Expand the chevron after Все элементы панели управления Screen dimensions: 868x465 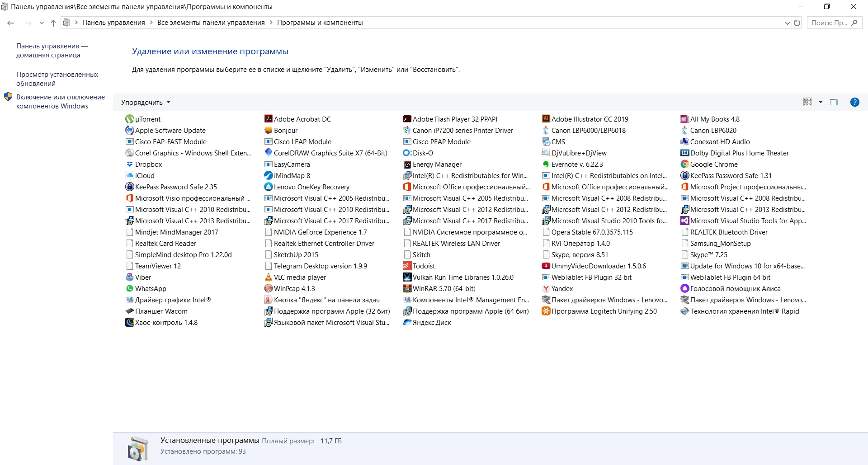coord(271,23)
